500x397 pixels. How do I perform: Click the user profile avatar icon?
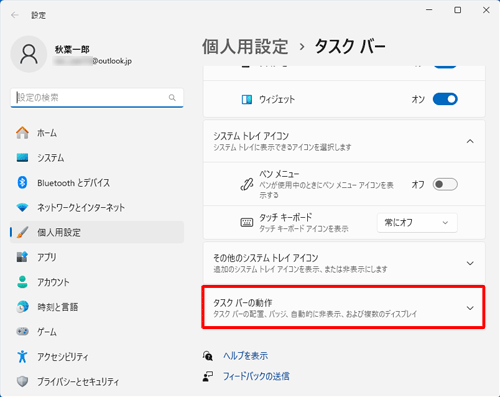[x=29, y=54]
